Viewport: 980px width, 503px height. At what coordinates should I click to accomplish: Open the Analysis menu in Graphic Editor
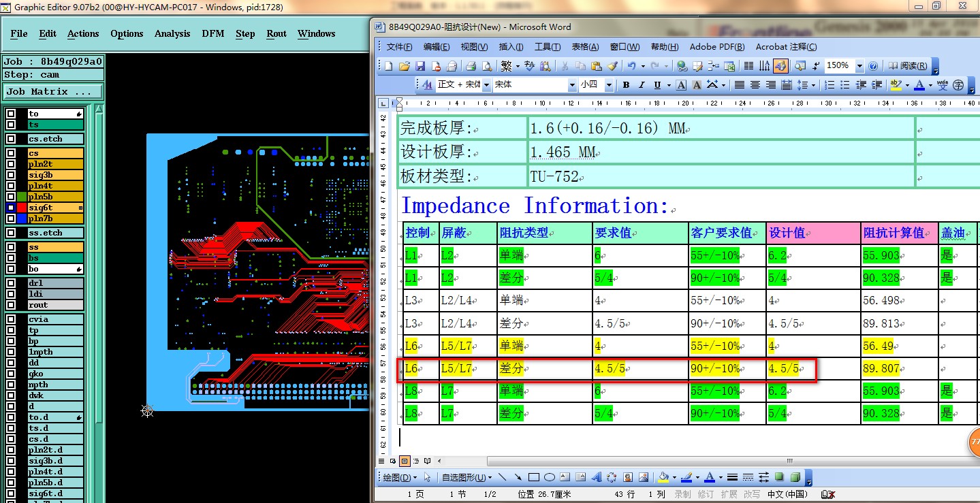click(172, 33)
